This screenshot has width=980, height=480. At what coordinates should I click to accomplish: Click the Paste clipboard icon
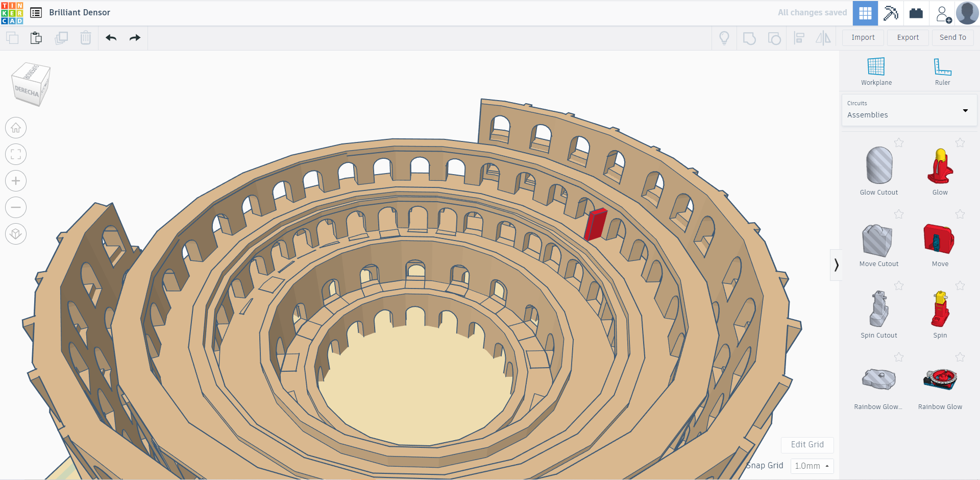coord(36,38)
